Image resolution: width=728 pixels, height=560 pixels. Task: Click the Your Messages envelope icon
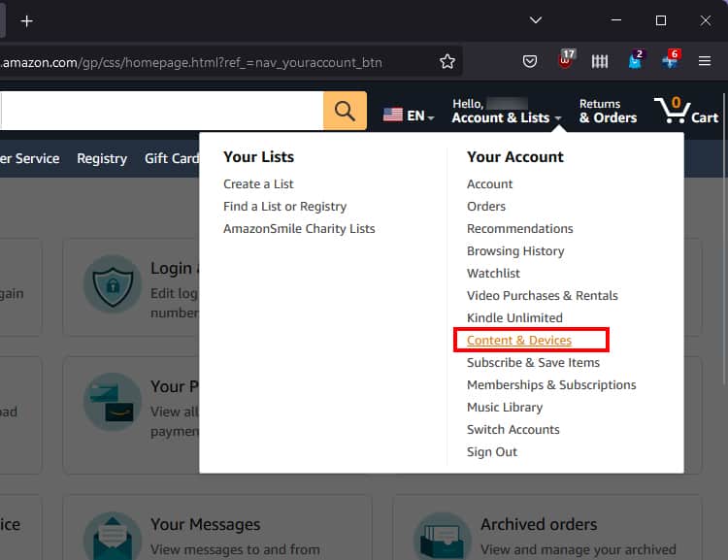pyautogui.click(x=113, y=537)
